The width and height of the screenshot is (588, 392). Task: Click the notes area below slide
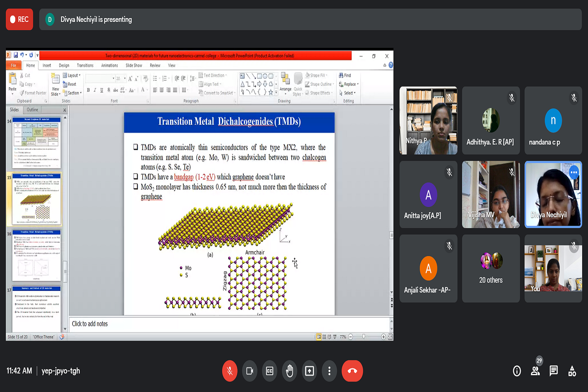tap(229, 324)
